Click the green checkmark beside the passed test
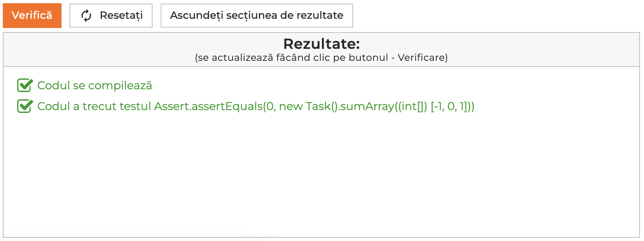This screenshot has height=241, width=644. (25, 106)
